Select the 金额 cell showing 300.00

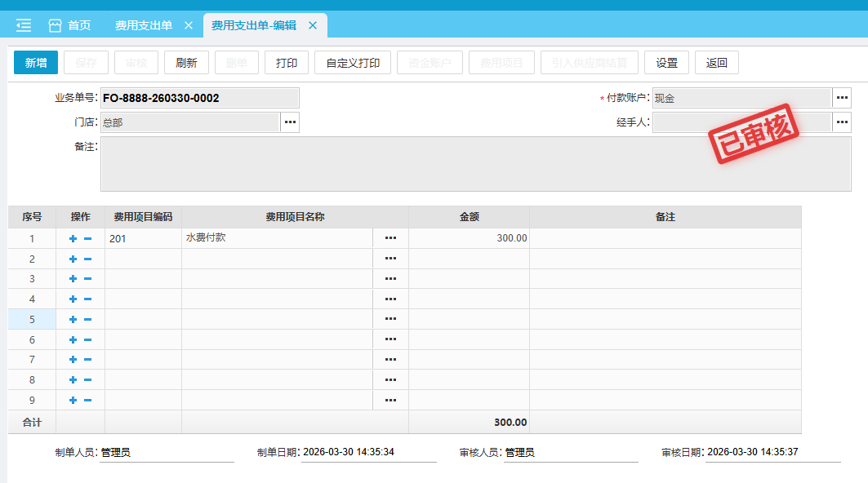pos(469,238)
